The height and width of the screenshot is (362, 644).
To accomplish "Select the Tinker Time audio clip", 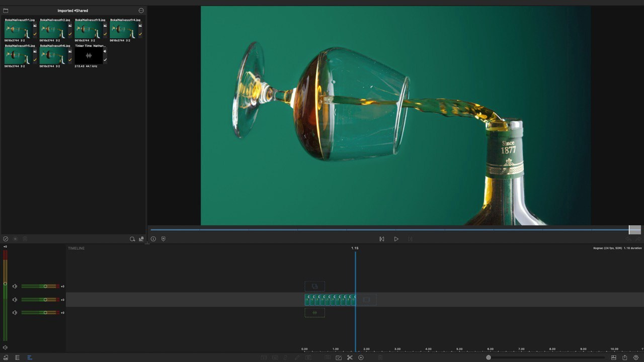I will [89, 55].
